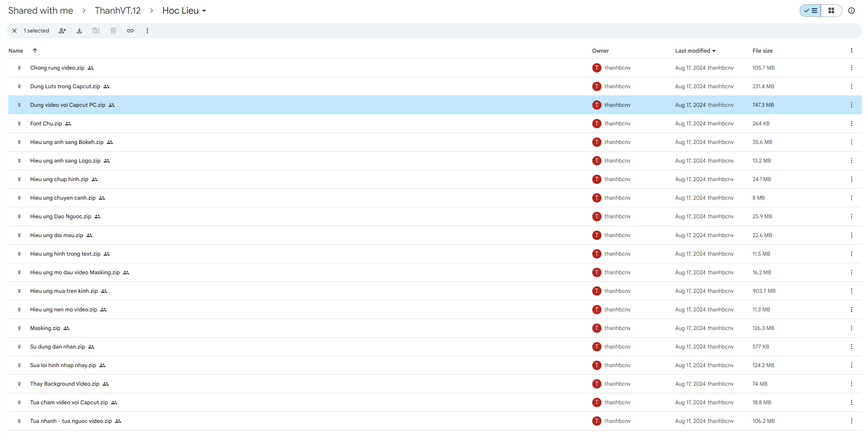Screen dimensions: 868x436
Task: Open the Last modified sort dropdown
Action: [x=695, y=51]
